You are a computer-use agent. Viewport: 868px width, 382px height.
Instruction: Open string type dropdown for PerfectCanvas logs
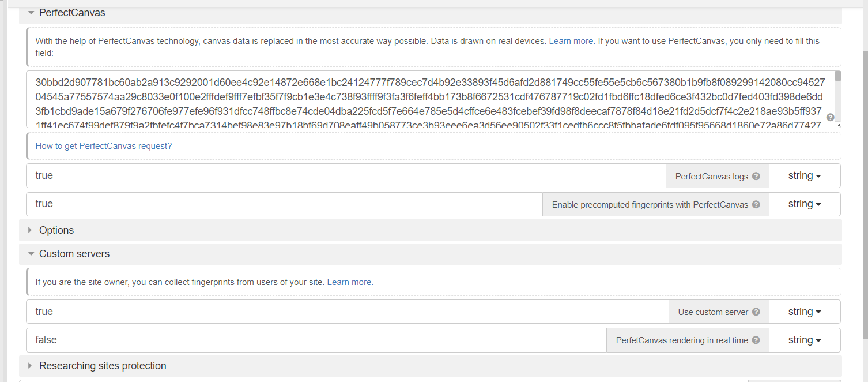(805, 176)
